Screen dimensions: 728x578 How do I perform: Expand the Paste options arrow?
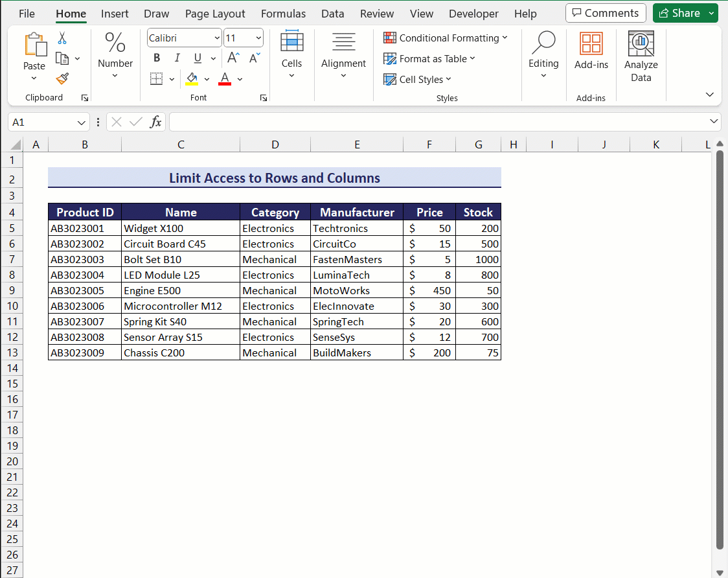tap(34, 78)
